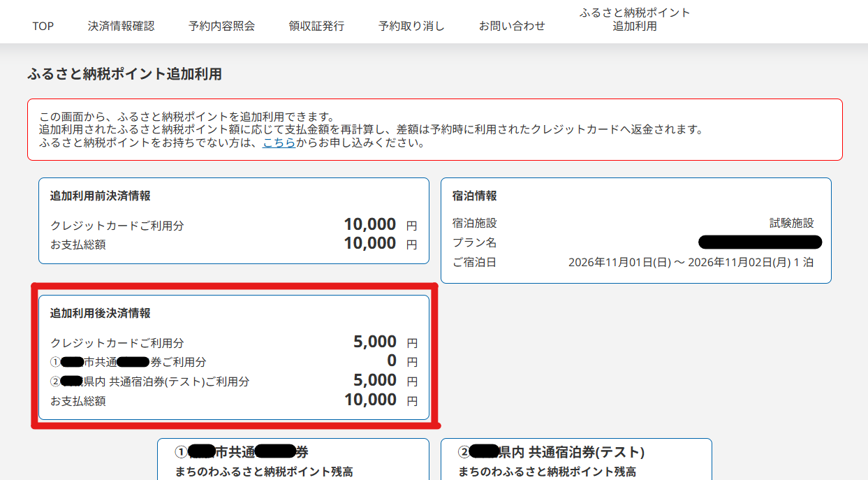Follow the こちら application link
Screen dimensions: 868x480
coord(279,143)
